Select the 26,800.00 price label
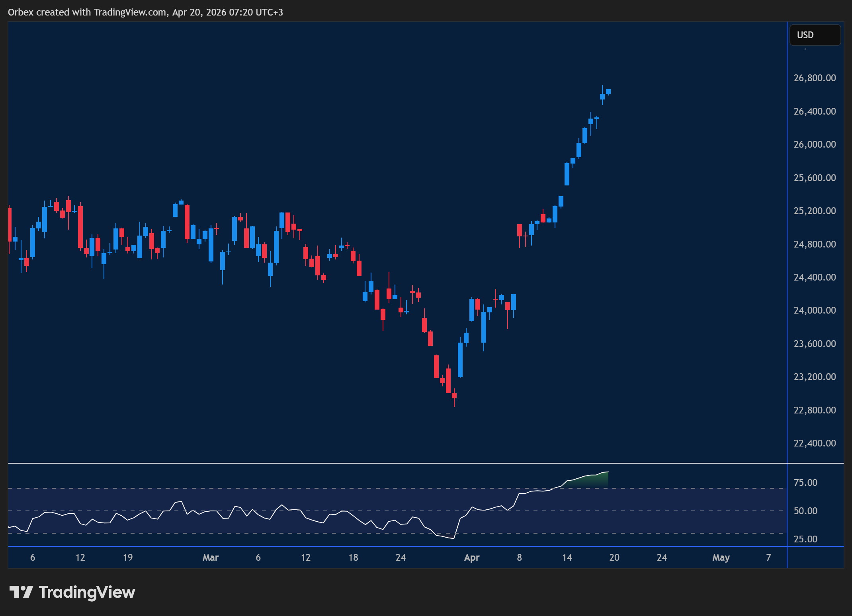Screen dimensions: 852x616 813,78
